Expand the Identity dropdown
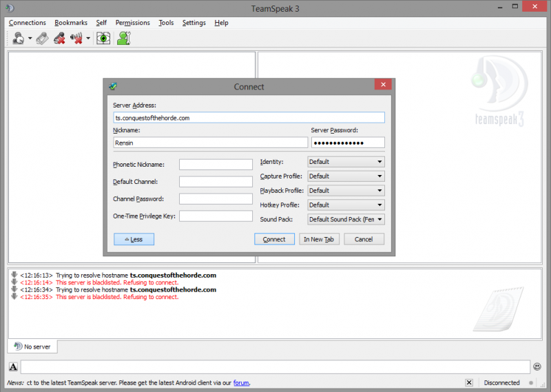This screenshot has width=551, height=392. [x=346, y=162]
